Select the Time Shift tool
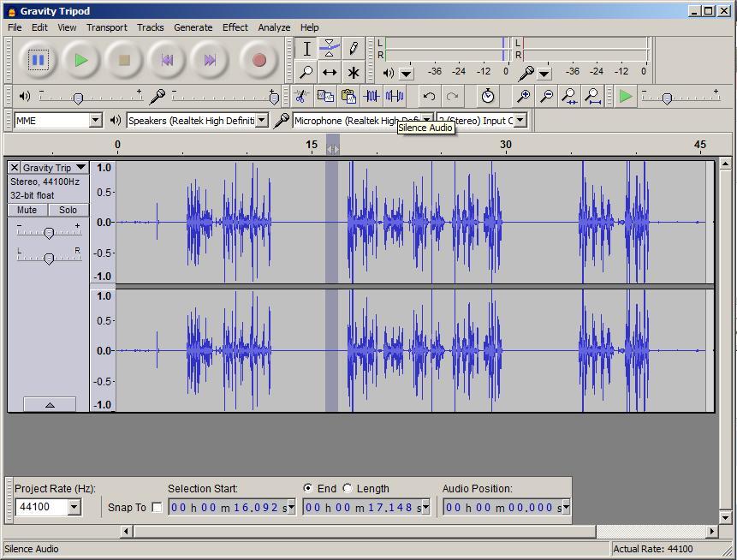Screen dimensions: 737x560 330,72
